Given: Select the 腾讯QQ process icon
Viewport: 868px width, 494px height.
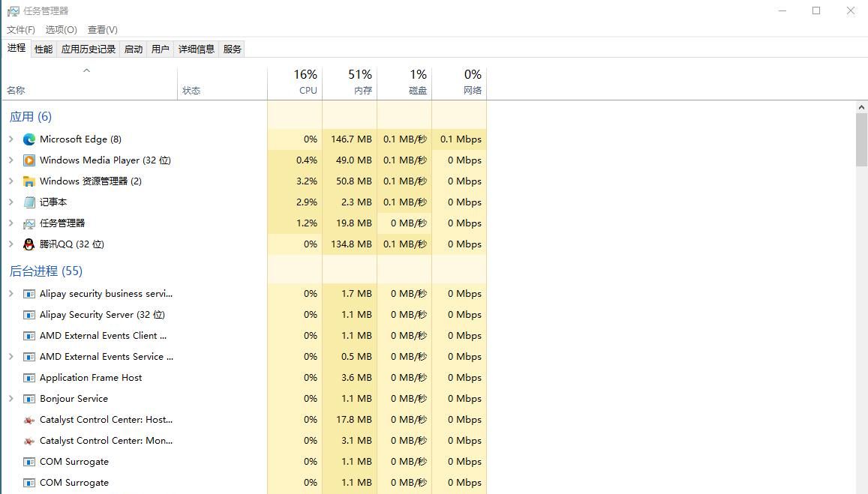Looking at the screenshot, I should pyautogui.click(x=29, y=244).
